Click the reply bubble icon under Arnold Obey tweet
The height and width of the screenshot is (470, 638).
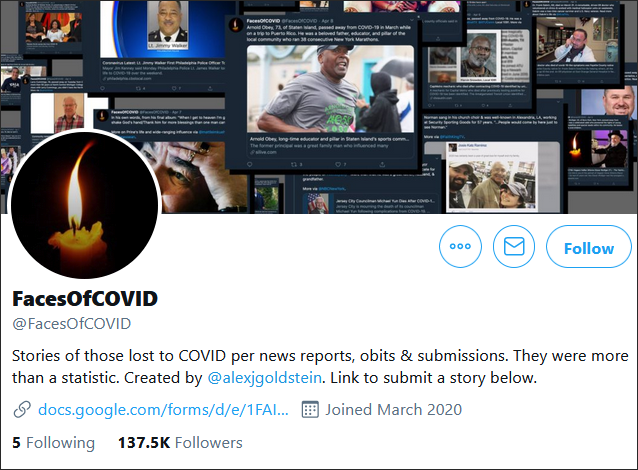(250, 164)
